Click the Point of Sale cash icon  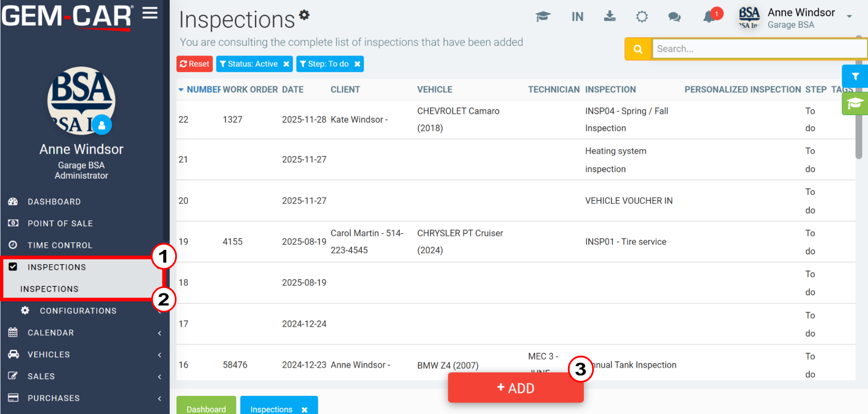(13, 223)
